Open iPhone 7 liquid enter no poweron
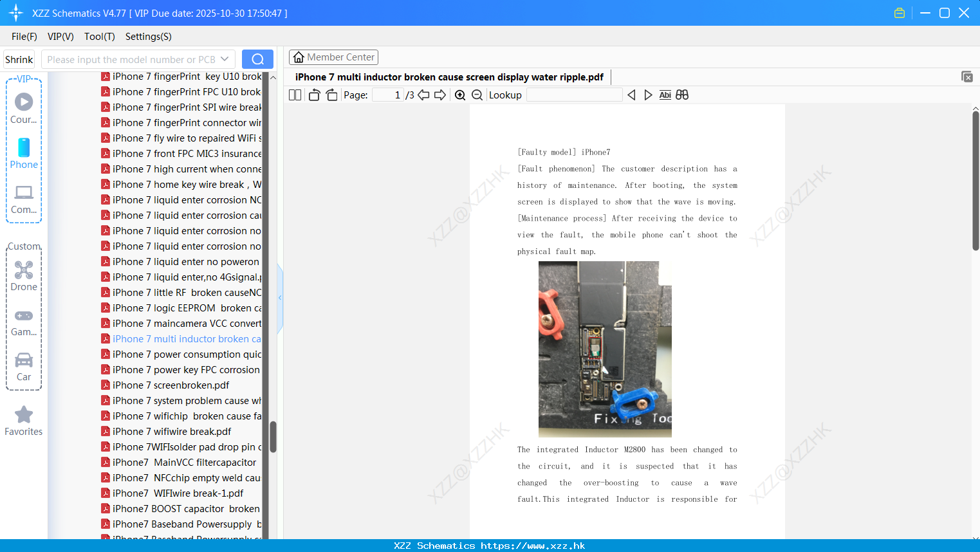This screenshot has width=980, height=552. pos(180,262)
